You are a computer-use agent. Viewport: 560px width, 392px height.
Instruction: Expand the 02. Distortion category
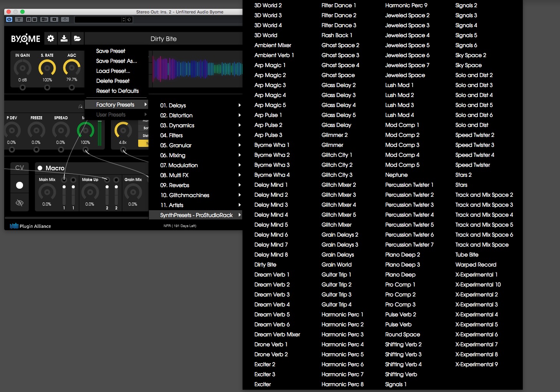click(196, 115)
